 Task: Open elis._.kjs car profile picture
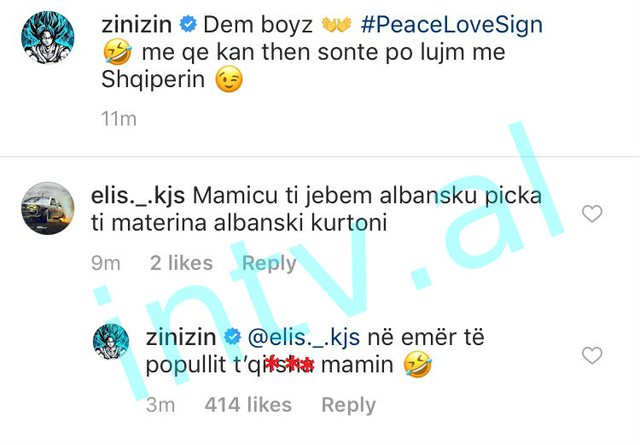click(48, 208)
